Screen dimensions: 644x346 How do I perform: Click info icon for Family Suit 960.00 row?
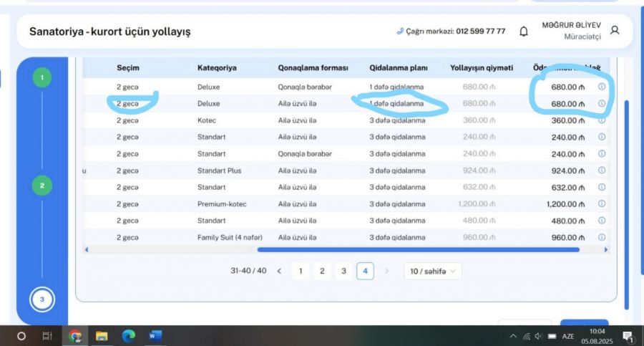602,237
